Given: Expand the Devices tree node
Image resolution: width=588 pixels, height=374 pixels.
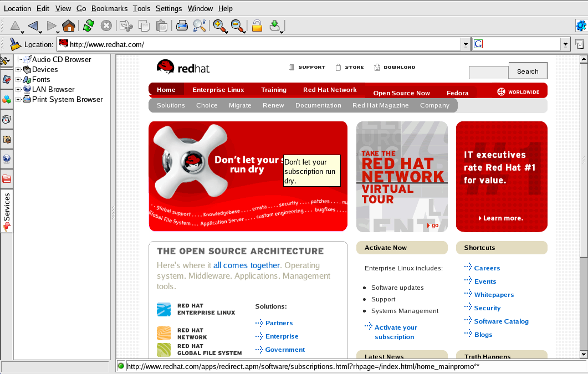Looking at the screenshot, I should (x=18, y=70).
